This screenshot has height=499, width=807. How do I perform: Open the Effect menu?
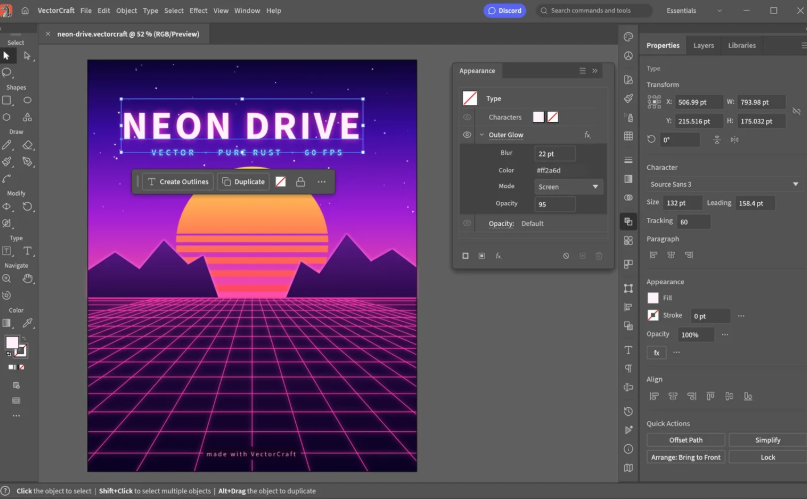(x=198, y=10)
